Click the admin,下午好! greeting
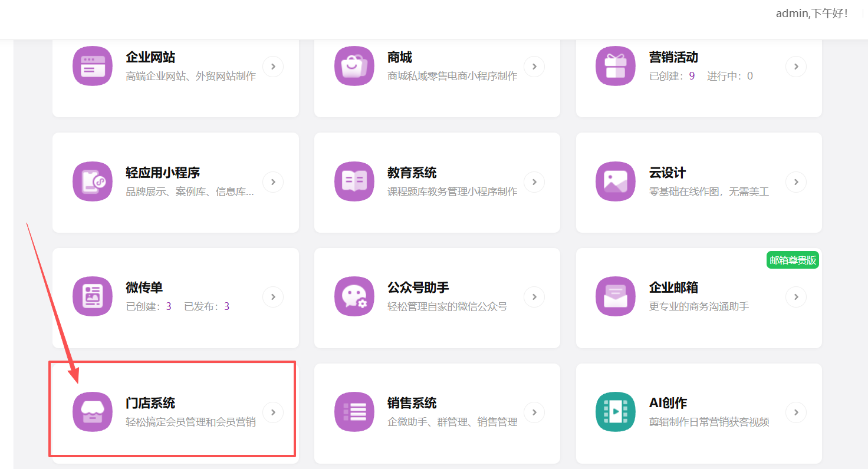This screenshot has width=868, height=469. (812, 14)
